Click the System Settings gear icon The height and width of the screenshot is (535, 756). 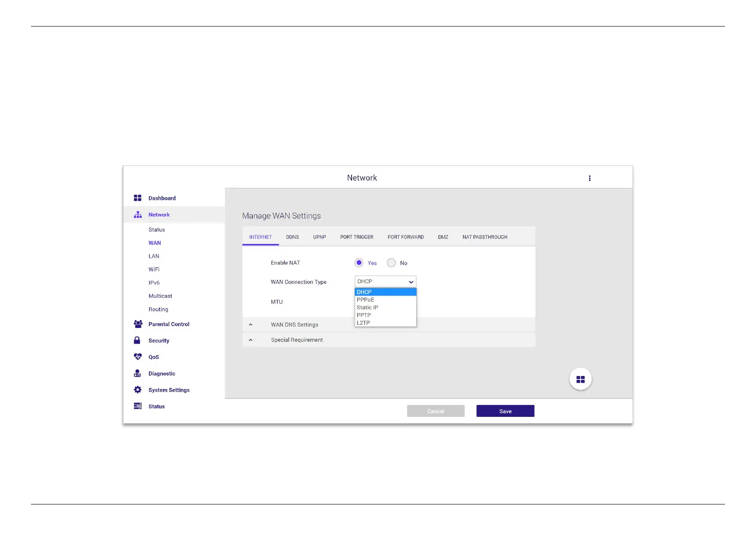pos(137,389)
